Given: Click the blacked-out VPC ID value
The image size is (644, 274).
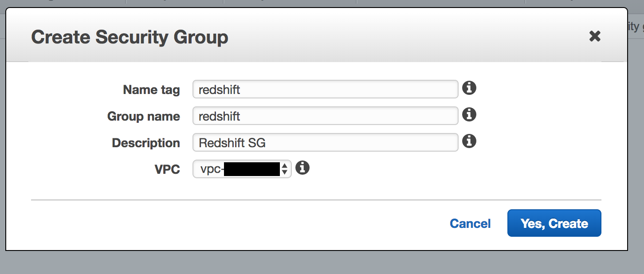Looking at the screenshot, I should pyautogui.click(x=251, y=169).
